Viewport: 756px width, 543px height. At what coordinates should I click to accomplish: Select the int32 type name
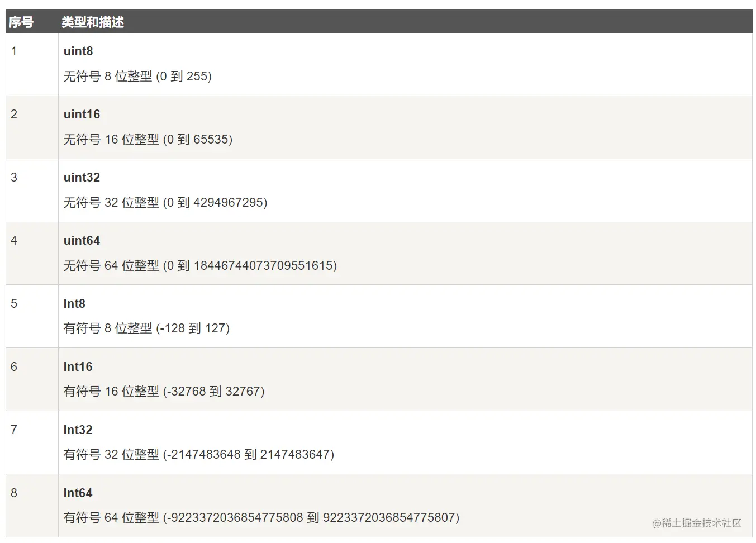point(78,430)
